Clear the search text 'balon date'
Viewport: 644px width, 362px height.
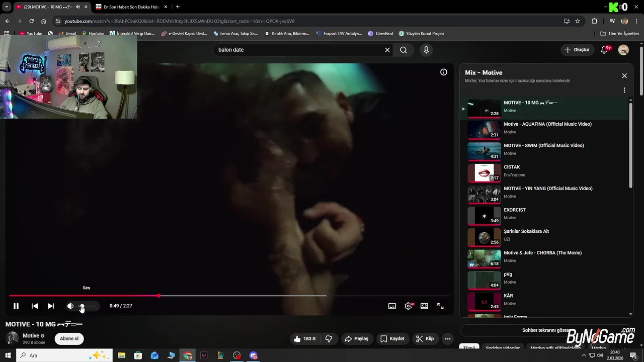387,50
